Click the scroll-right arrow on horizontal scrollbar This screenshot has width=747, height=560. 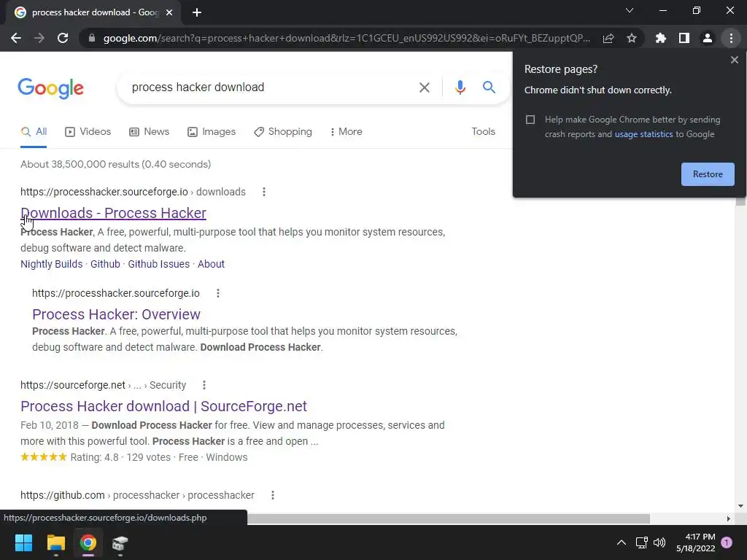[729, 518]
